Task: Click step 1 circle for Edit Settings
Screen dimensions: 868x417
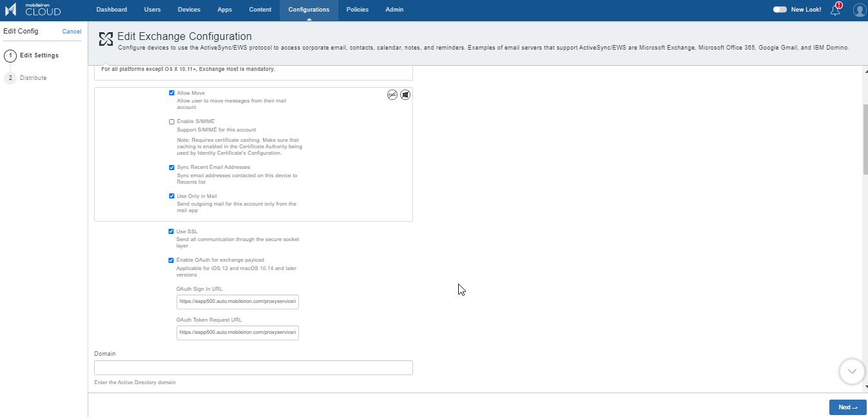Action: (x=10, y=55)
